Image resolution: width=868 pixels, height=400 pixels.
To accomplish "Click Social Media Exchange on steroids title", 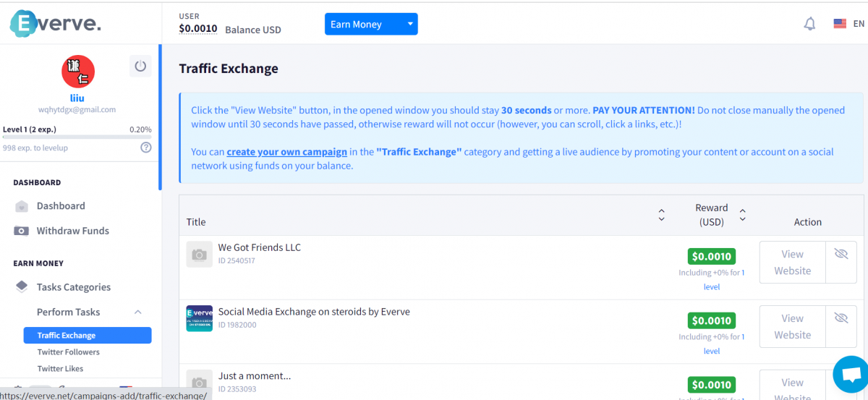I will coord(314,312).
